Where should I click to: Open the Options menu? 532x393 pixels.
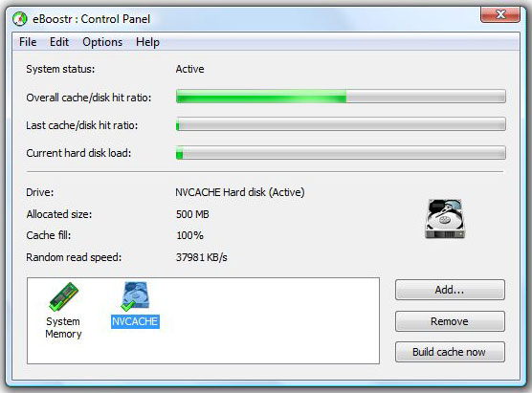pyautogui.click(x=102, y=42)
